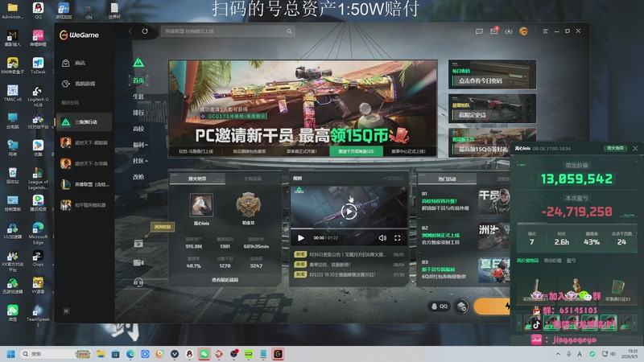Image resolution: width=644 pixels, height=362 pixels.
Task: Enter video fullscreen mode
Action: click(x=397, y=238)
